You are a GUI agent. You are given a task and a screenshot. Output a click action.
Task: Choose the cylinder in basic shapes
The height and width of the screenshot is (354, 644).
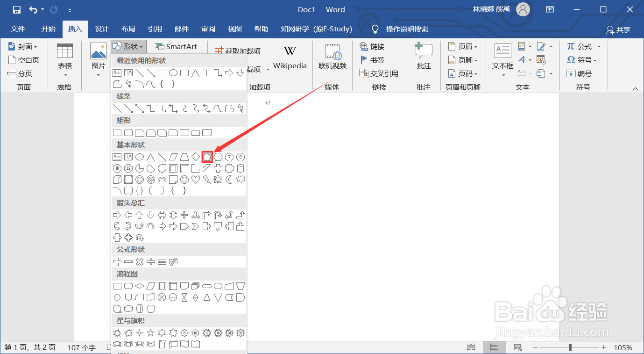241,168
